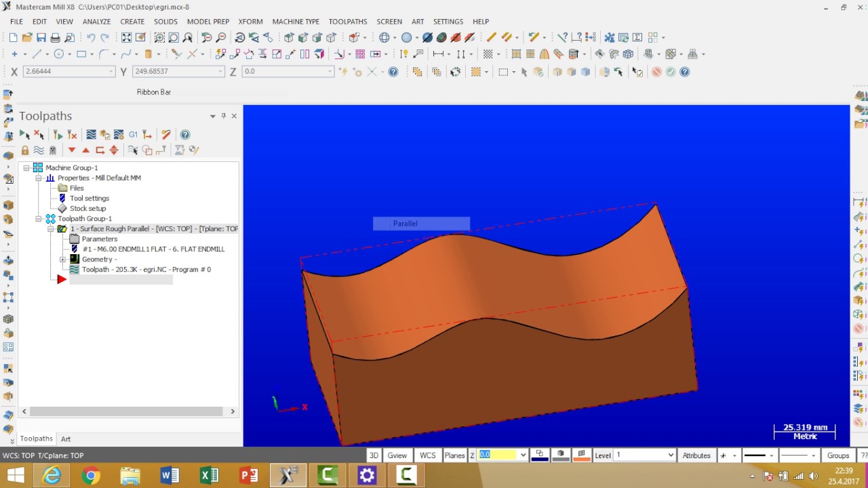Click the WCS status bar button
This screenshot has height=488, width=868.
click(x=428, y=455)
